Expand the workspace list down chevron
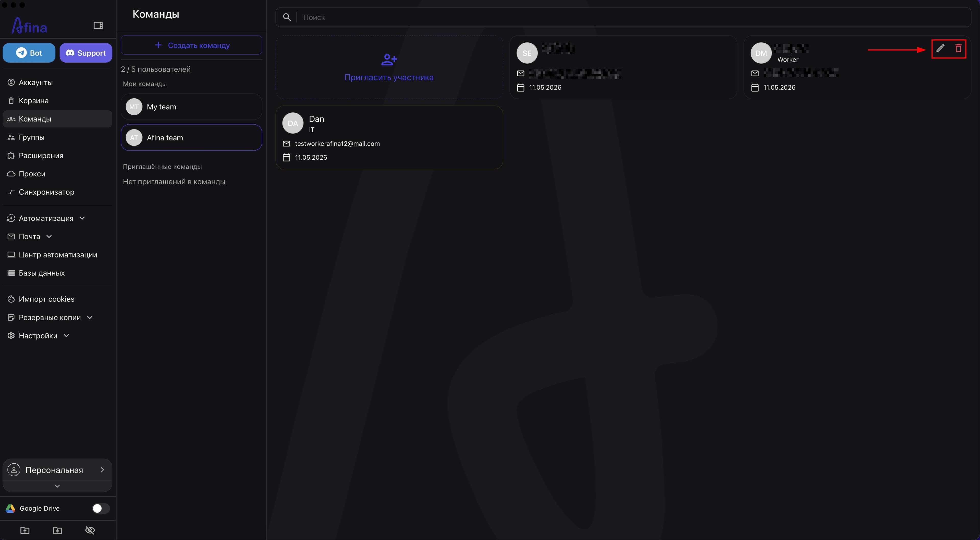This screenshot has width=980, height=540. click(57, 486)
